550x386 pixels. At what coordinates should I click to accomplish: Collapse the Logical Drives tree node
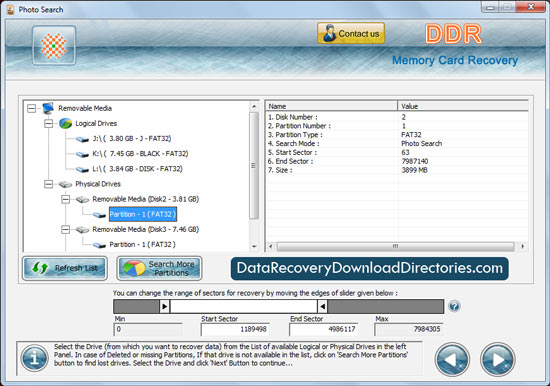point(48,124)
